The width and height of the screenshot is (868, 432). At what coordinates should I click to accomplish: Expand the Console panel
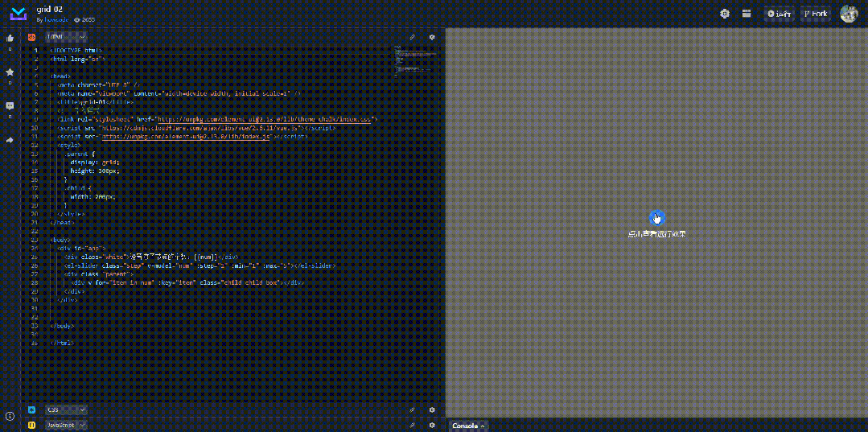pos(468,426)
